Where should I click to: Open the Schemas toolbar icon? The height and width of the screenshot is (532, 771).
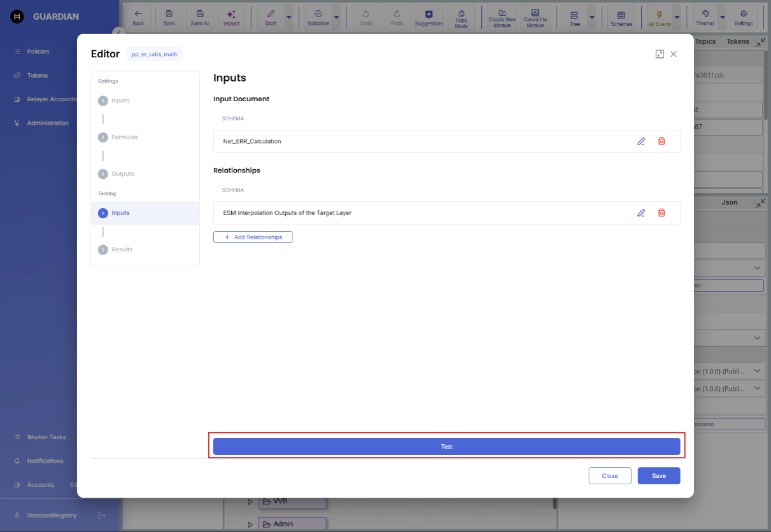tap(621, 18)
